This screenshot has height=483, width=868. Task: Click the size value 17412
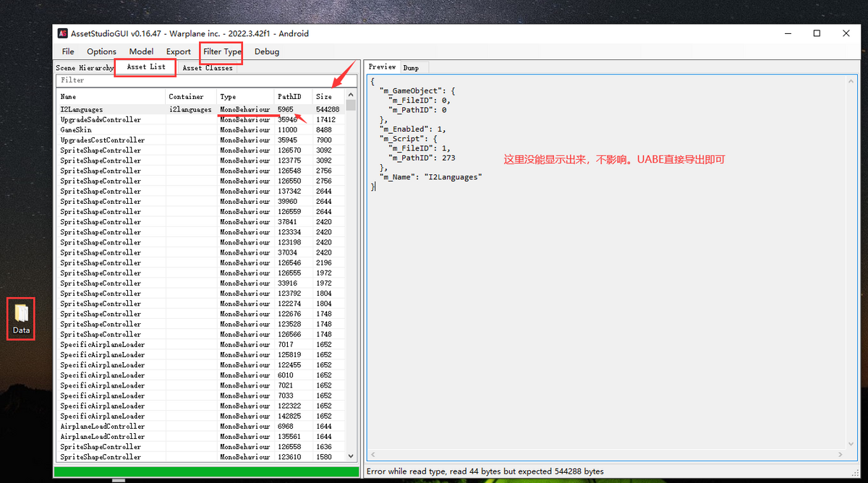[325, 119]
